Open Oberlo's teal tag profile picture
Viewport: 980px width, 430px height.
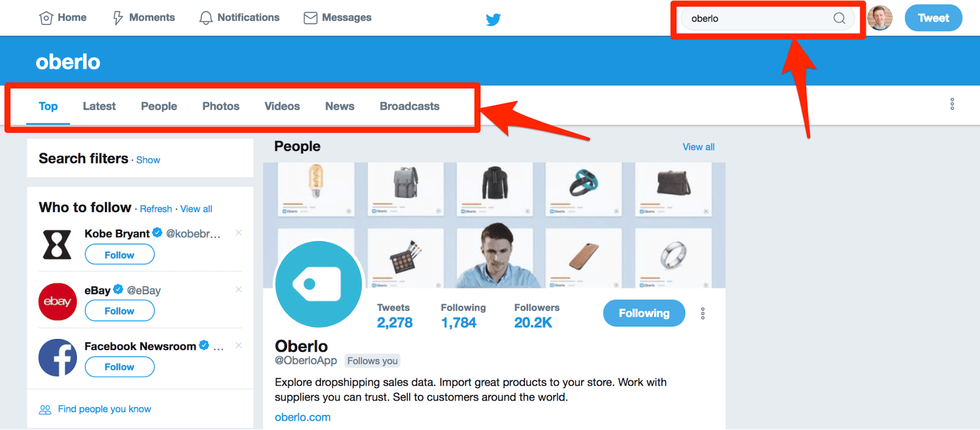pos(318,284)
